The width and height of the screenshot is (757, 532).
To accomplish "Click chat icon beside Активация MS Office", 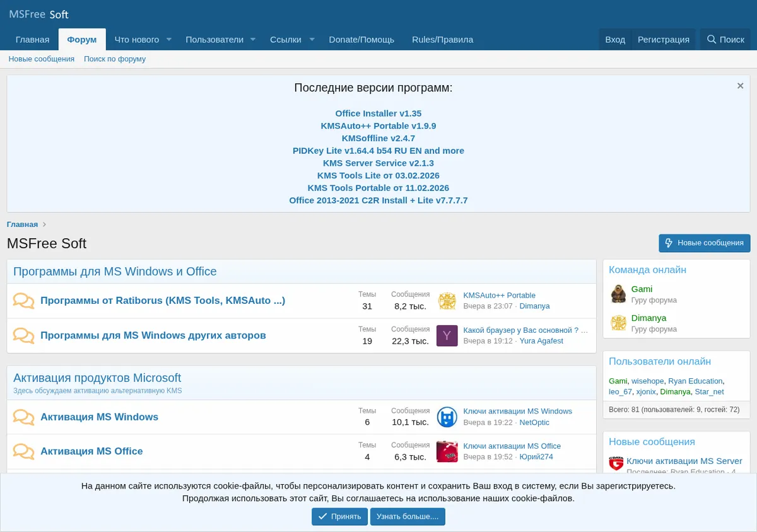I will tap(24, 451).
